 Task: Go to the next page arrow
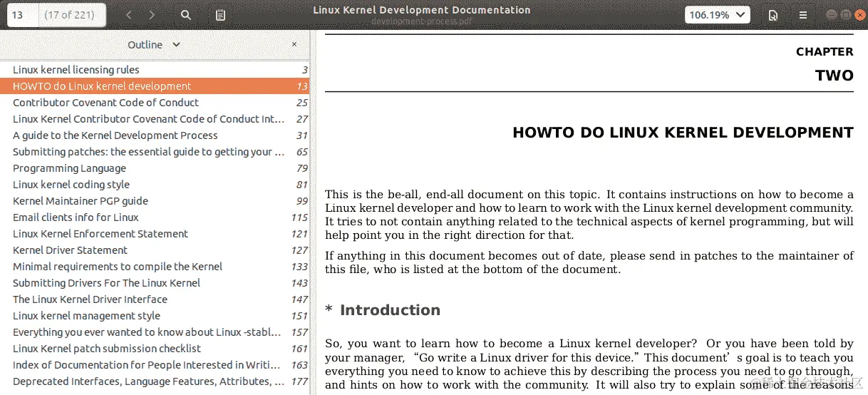152,15
